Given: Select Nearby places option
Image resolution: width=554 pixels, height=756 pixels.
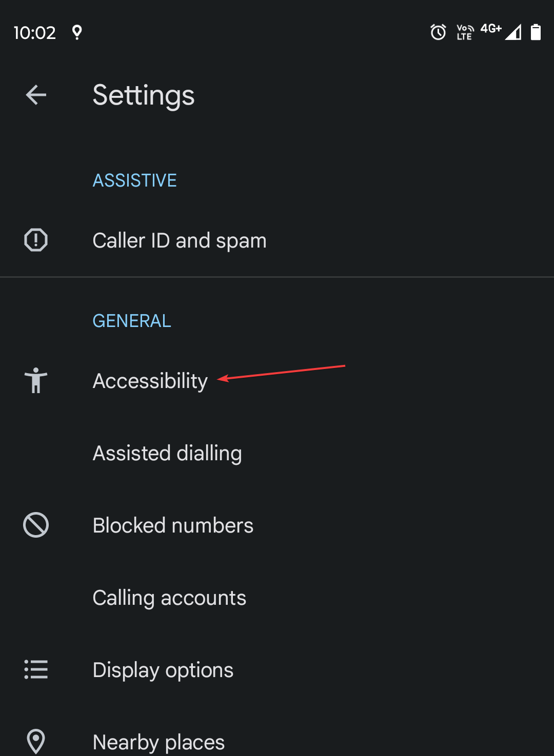Looking at the screenshot, I should 159,742.
